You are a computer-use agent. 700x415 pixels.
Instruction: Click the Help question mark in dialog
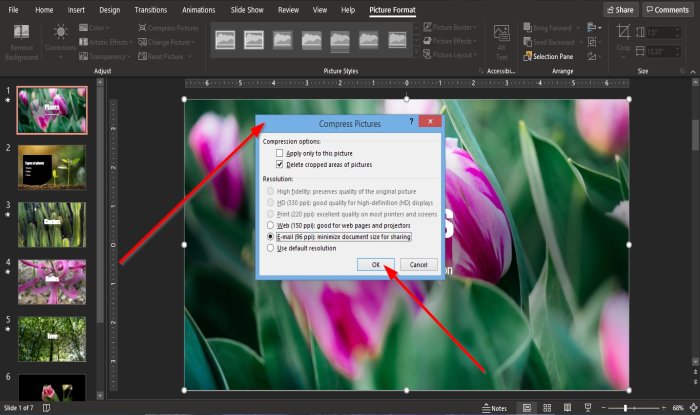[x=411, y=123]
